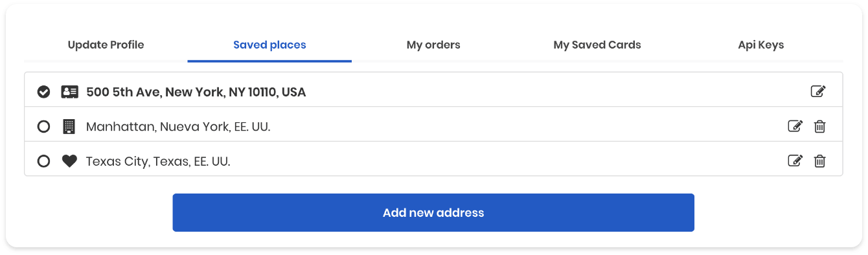This screenshot has width=868, height=255.
Task: Click the Texas City, Texas address text
Action: (x=158, y=161)
